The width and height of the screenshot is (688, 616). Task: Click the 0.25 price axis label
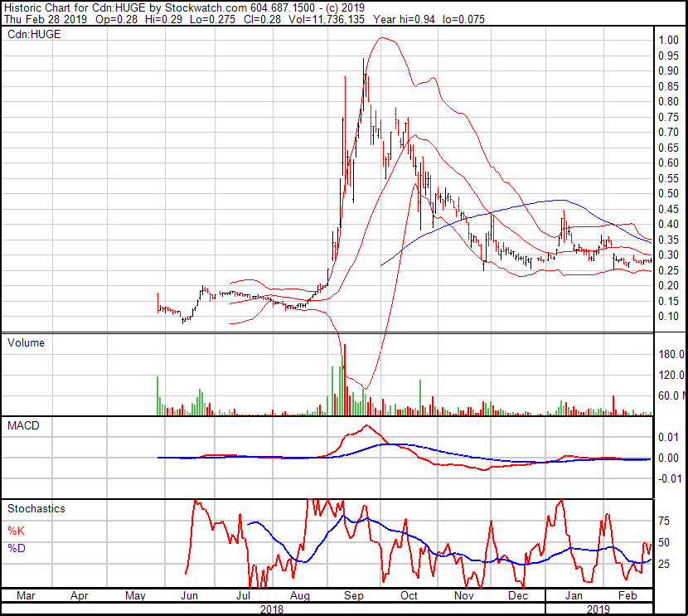(669, 271)
